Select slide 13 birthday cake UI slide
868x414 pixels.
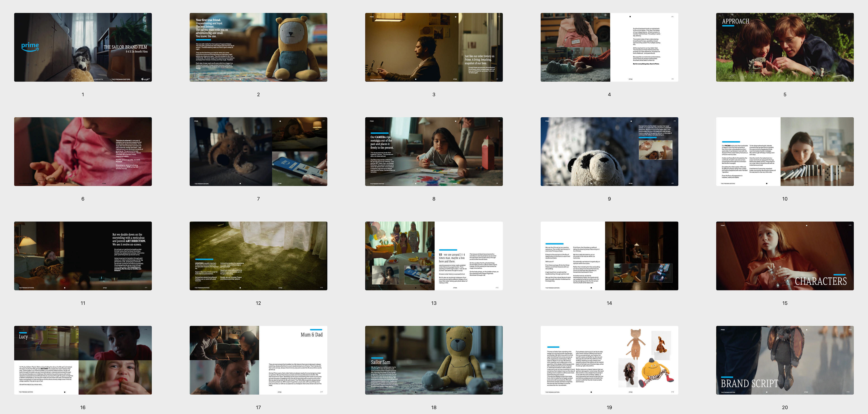coord(434,256)
